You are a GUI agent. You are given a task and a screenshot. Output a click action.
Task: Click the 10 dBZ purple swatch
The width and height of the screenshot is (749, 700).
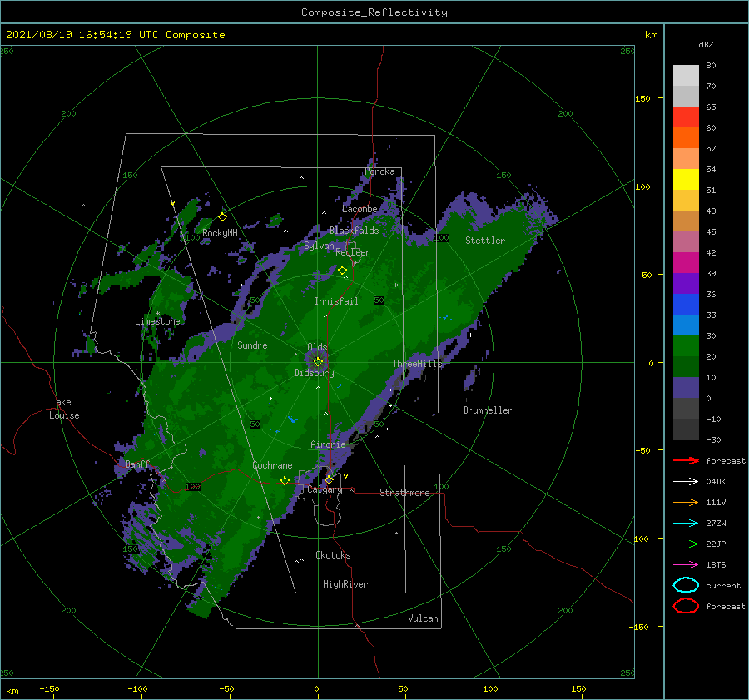click(x=686, y=387)
